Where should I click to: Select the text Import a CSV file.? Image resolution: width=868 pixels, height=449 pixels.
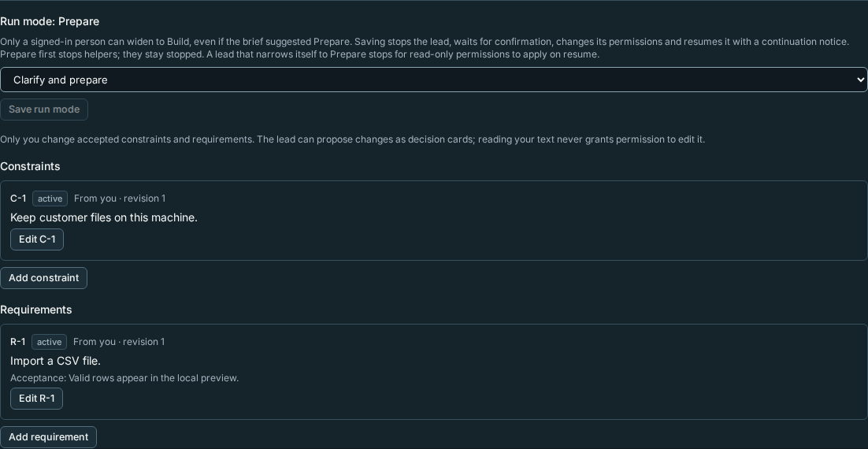55,361
